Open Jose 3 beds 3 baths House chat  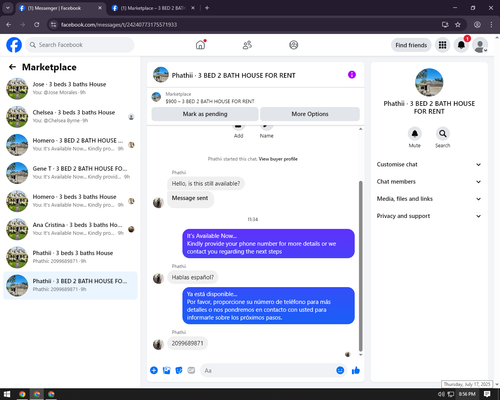coord(70,89)
